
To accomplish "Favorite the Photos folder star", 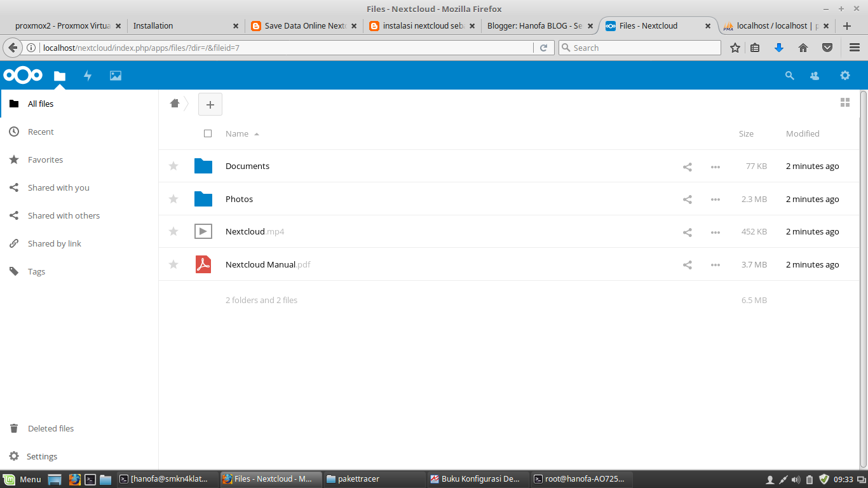I will [x=173, y=199].
